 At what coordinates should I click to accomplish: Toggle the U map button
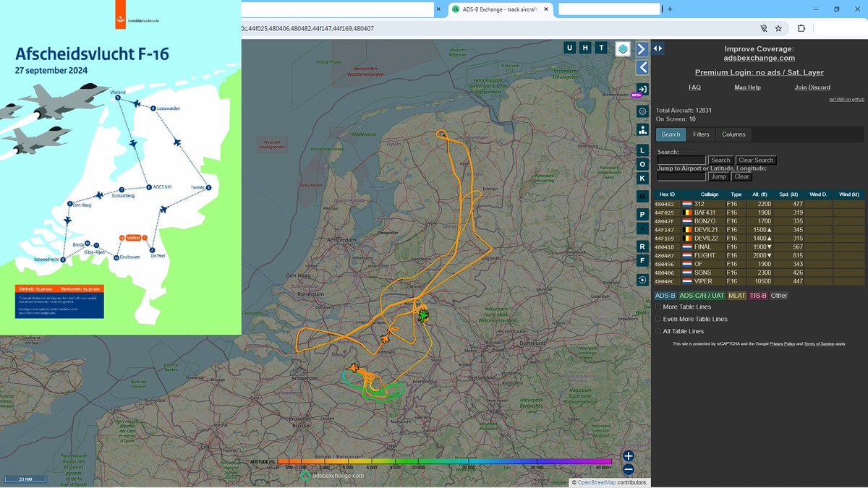click(x=569, y=48)
